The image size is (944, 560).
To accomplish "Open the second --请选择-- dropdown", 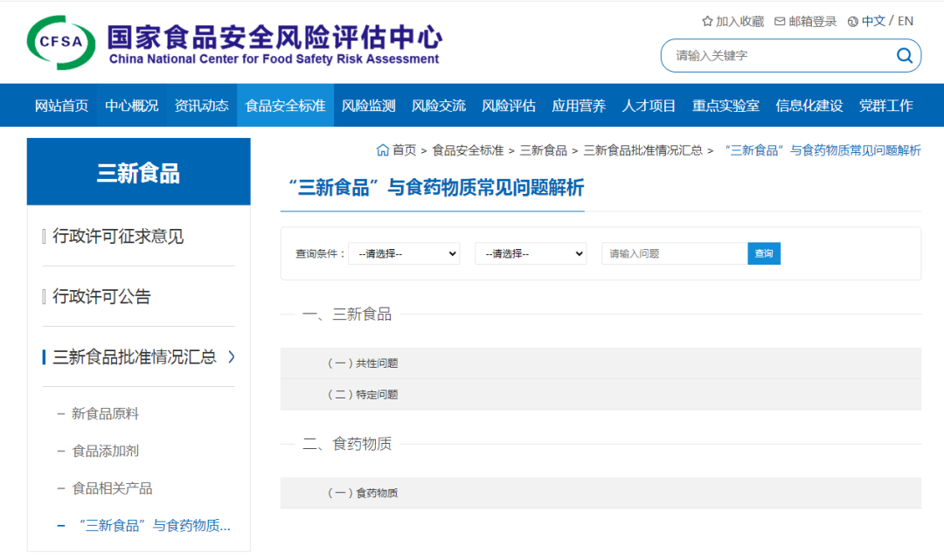I will [531, 253].
